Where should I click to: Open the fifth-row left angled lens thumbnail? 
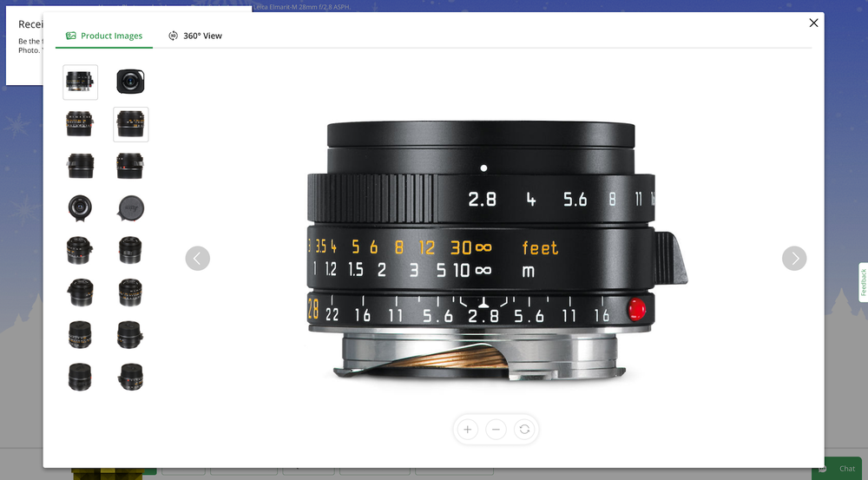click(x=80, y=250)
